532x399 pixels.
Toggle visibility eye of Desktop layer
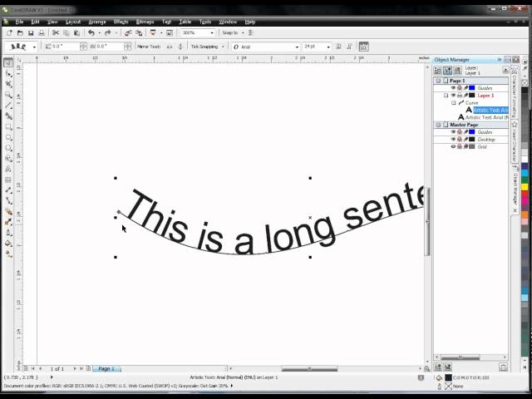(453, 140)
